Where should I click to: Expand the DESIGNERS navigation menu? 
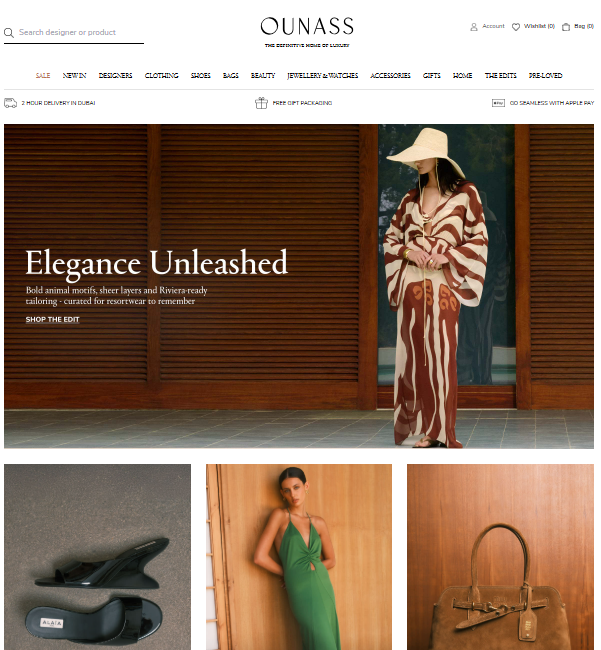click(x=115, y=75)
